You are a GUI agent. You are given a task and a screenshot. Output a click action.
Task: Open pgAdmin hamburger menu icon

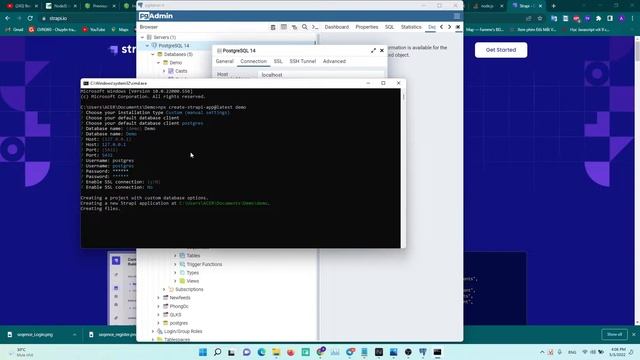[x=457, y=16]
